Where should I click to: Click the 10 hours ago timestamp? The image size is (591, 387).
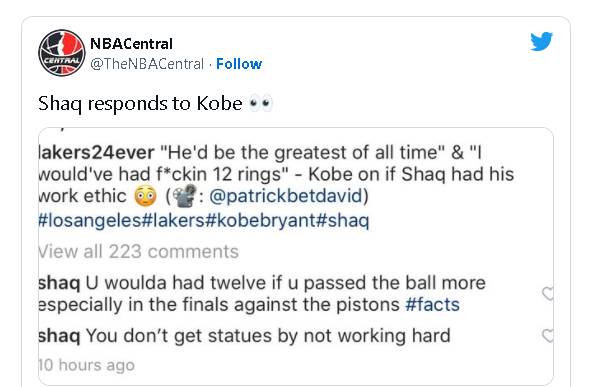click(86, 365)
